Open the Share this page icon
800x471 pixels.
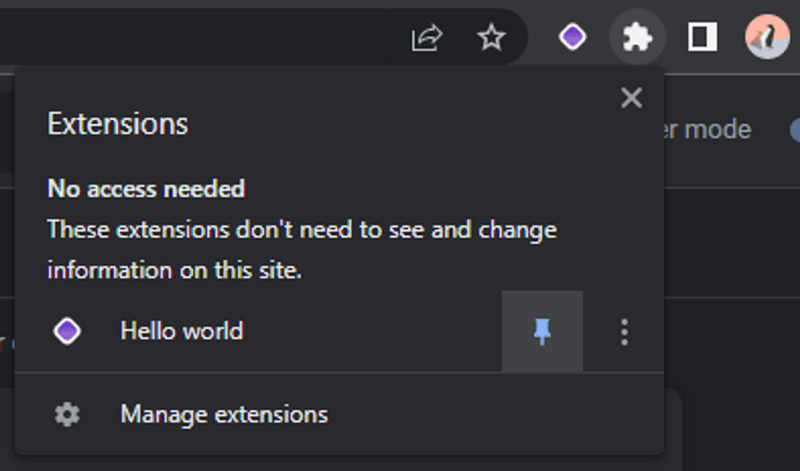pyautogui.click(x=427, y=37)
